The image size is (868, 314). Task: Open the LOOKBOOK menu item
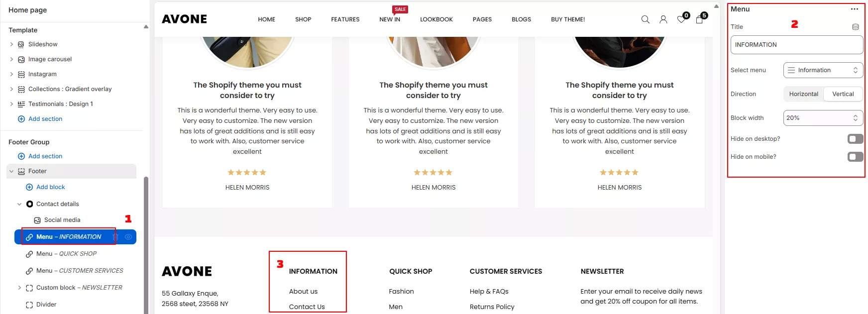click(436, 19)
